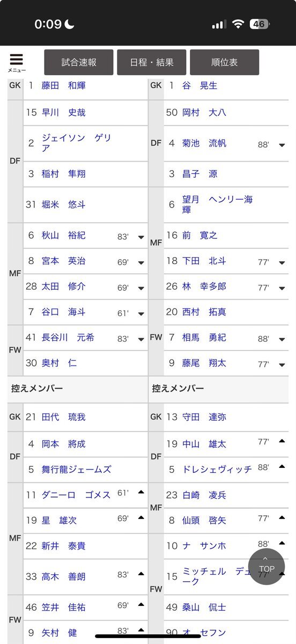Open substitute 舞行龍ジェームズ profile
This screenshot has width=296, height=644.
click(x=77, y=470)
